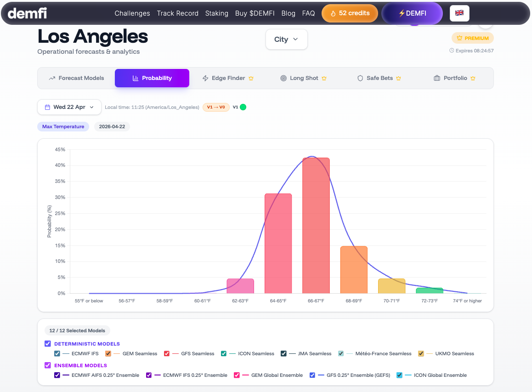Click the target icon for Long Shot
532x392 pixels.
pos(283,79)
